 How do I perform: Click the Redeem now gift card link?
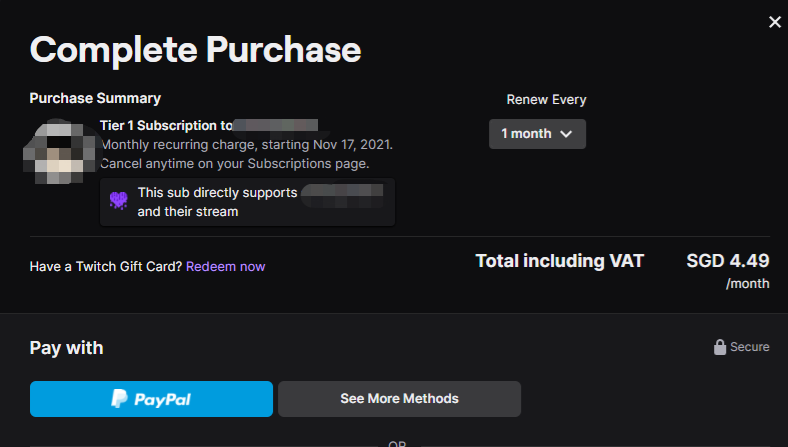[x=225, y=267]
